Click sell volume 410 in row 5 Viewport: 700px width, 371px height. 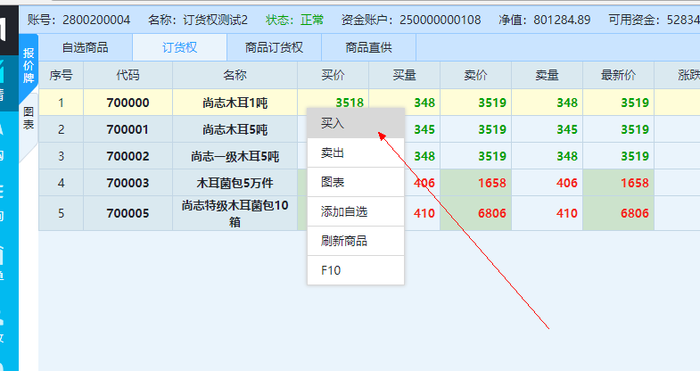tap(567, 213)
